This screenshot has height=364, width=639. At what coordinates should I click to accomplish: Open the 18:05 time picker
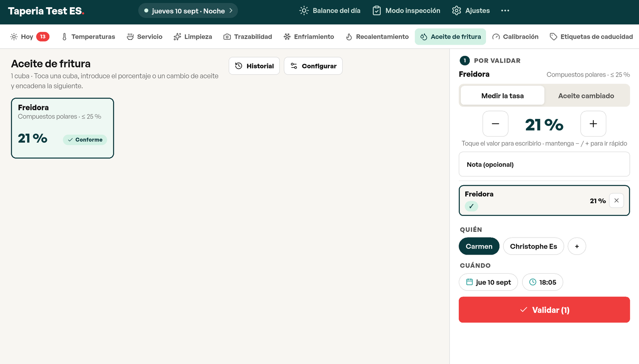point(542,282)
